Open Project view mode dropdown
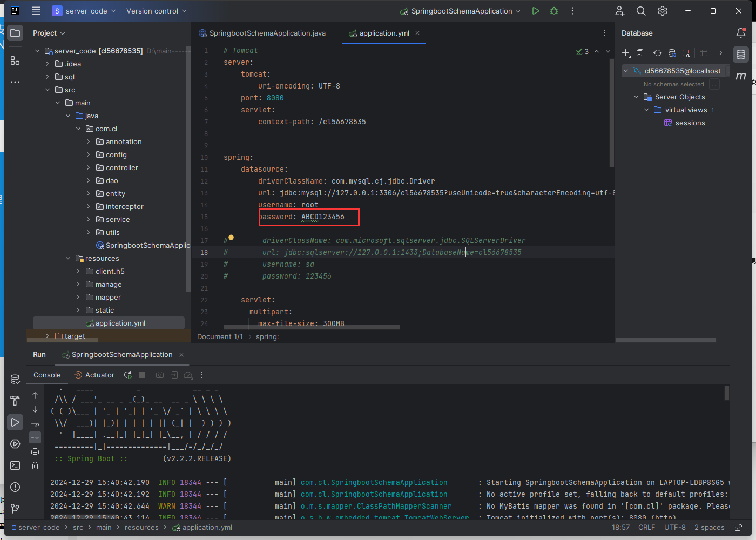The height and width of the screenshot is (540, 756). (x=49, y=33)
